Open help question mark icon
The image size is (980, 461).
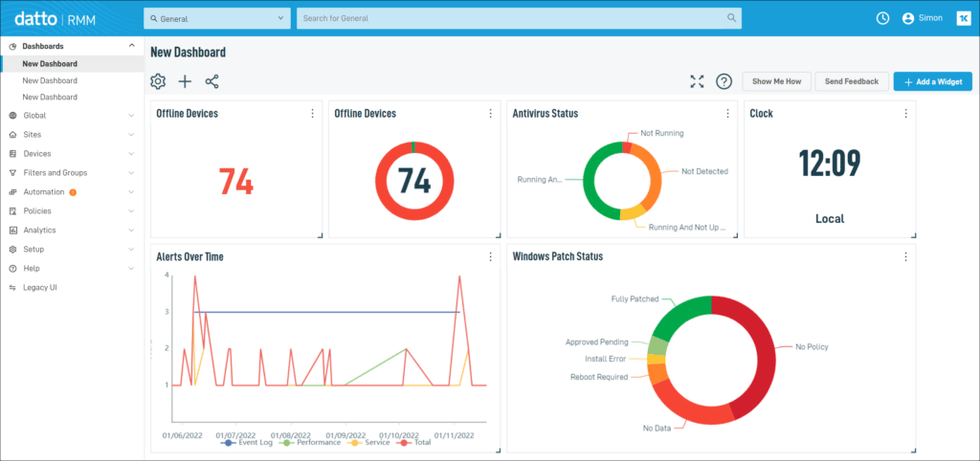(724, 81)
